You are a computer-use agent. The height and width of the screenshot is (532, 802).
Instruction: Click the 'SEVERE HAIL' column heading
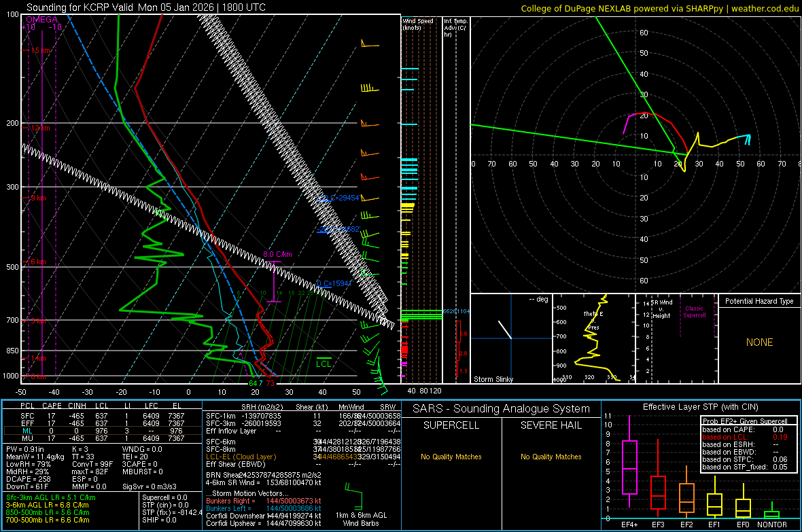point(551,425)
